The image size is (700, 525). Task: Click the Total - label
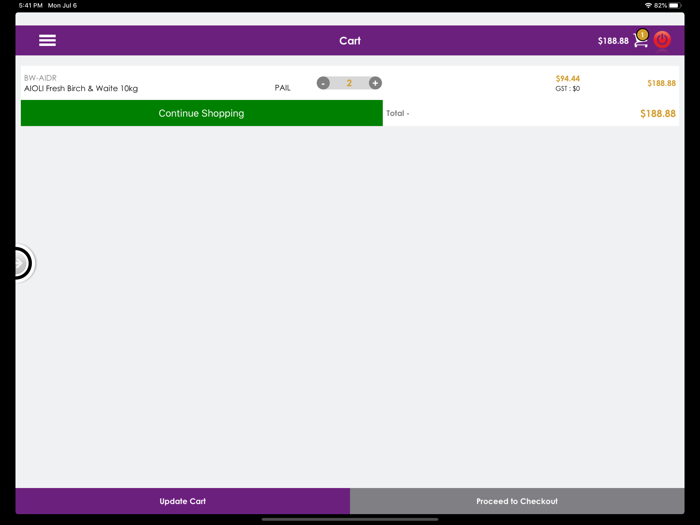click(x=397, y=113)
